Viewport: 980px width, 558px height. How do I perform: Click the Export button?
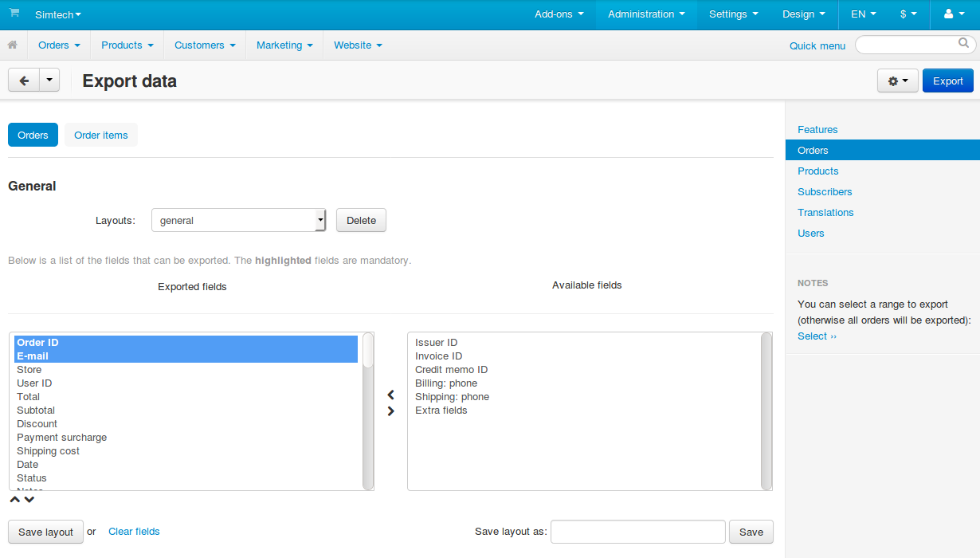tap(948, 81)
